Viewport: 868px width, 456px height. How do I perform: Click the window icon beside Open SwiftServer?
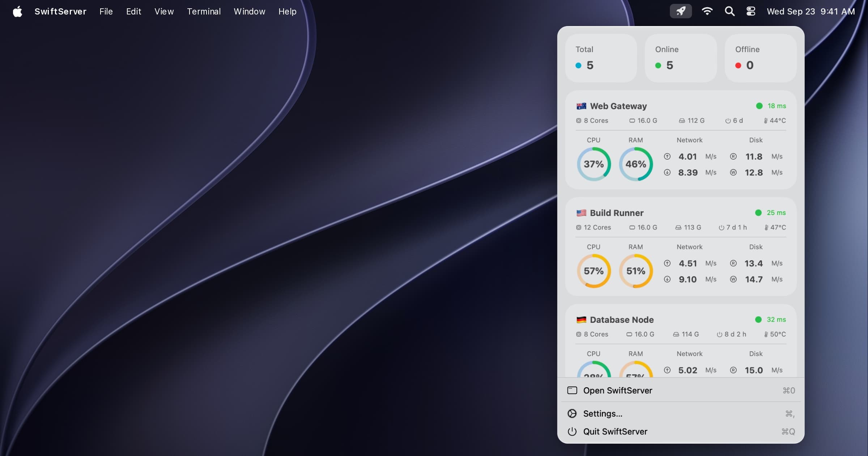[x=572, y=390]
